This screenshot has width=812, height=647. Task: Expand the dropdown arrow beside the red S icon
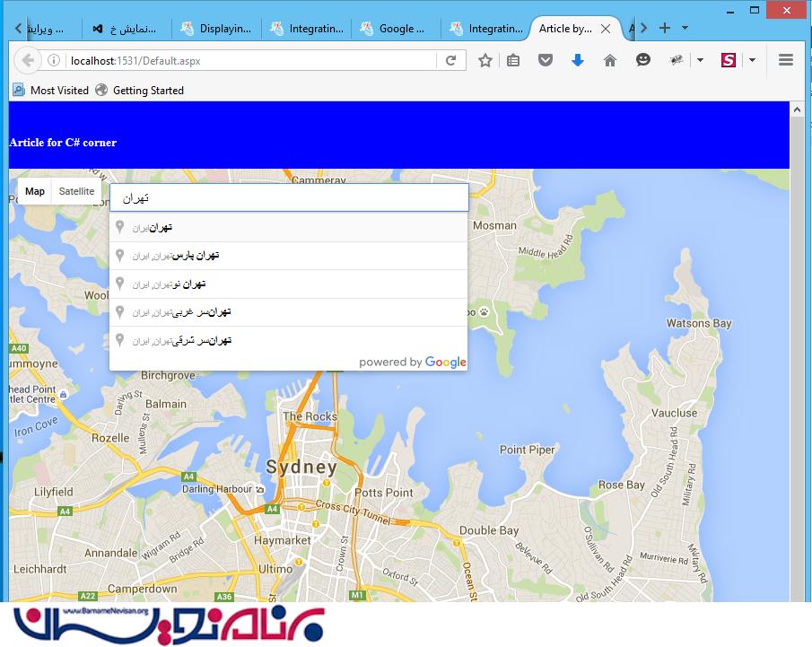pos(752,60)
